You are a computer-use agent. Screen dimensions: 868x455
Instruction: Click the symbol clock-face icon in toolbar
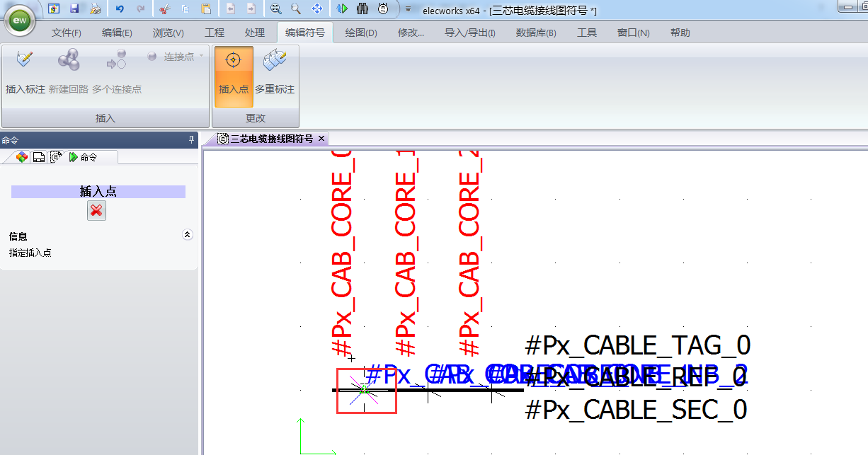pos(383,8)
